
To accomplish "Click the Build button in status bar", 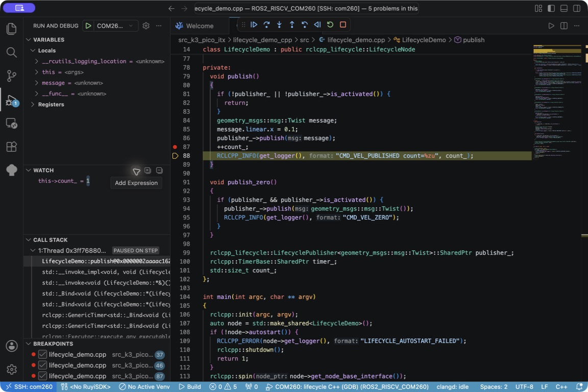I will click(x=190, y=387).
